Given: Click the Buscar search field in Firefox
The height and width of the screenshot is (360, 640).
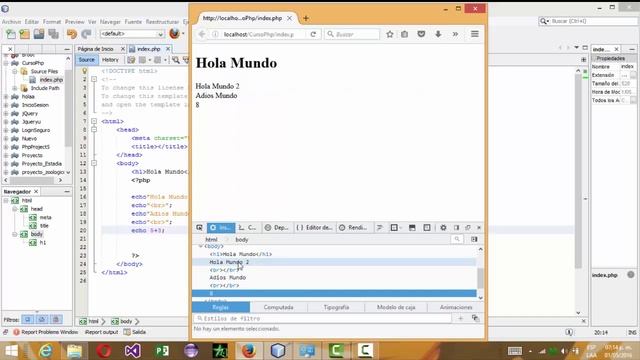Looking at the screenshot, I should (x=353, y=34).
